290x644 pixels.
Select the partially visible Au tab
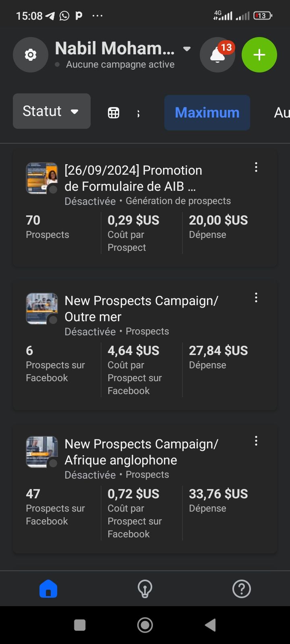click(282, 113)
